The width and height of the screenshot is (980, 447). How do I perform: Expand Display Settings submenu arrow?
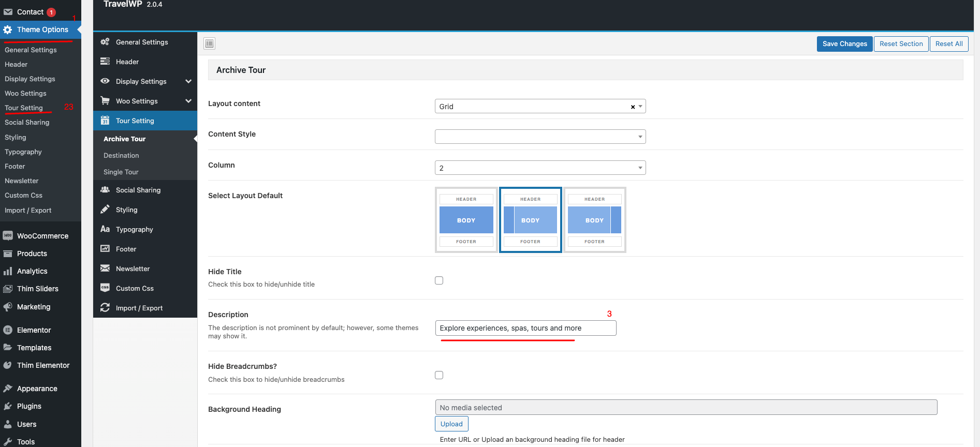point(188,81)
